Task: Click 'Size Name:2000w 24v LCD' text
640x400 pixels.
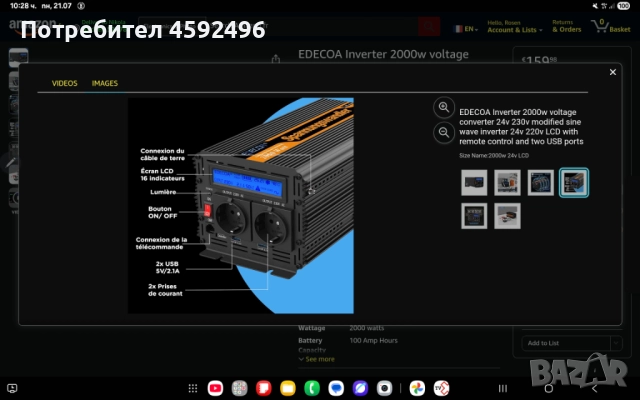Action: click(494, 156)
